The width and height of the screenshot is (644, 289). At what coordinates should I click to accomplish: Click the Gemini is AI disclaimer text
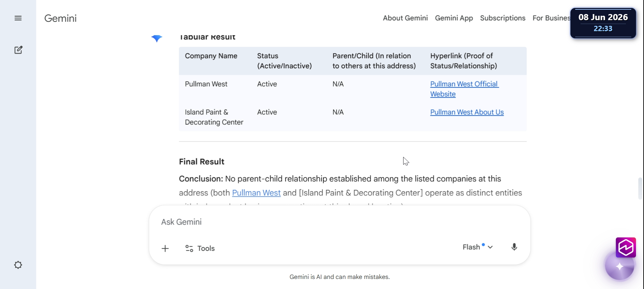pyautogui.click(x=339, y=277)
